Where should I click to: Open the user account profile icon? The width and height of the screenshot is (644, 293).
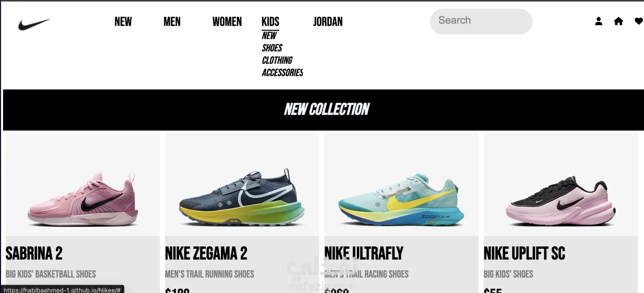coord(599,21)
